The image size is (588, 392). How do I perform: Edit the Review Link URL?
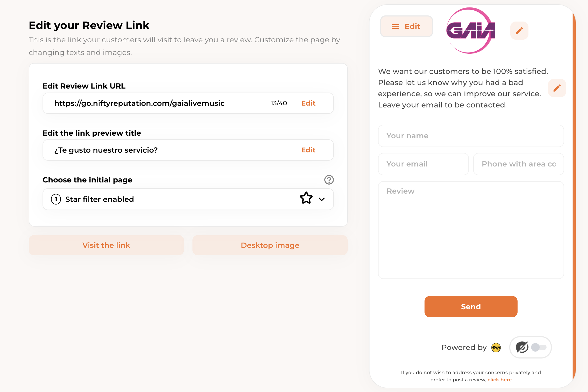pyautogui.click(x=308, y=103)
